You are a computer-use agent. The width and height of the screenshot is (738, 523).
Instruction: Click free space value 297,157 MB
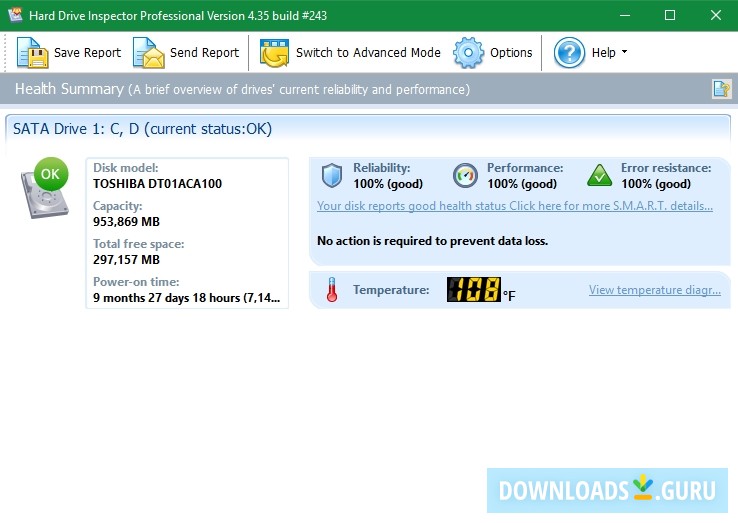coord(126,260)
